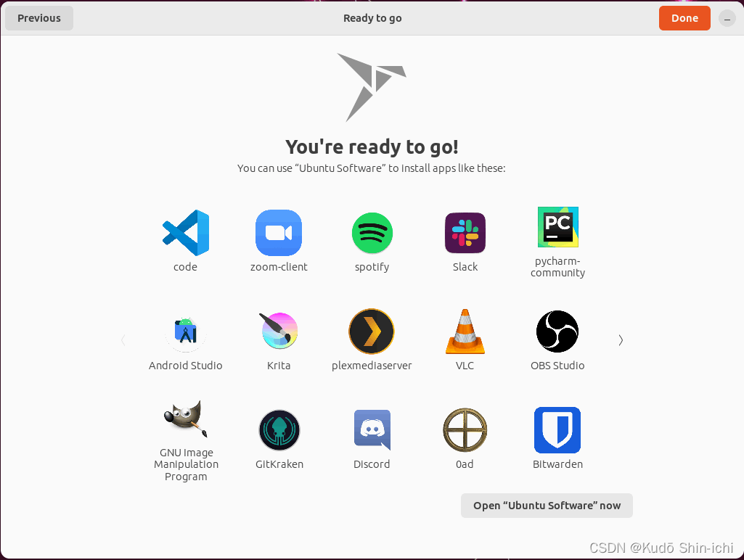The height and width of the screenshot is (560, 744).
Task: Open the Krita paintbrush icon
Action: [279, 331]
